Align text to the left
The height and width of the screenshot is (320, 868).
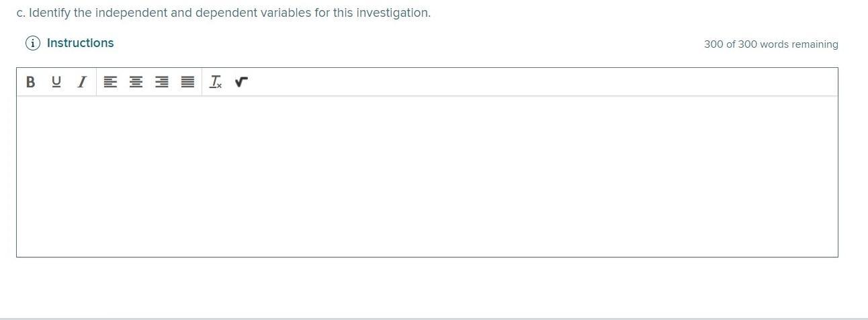[x=110, y=82]
